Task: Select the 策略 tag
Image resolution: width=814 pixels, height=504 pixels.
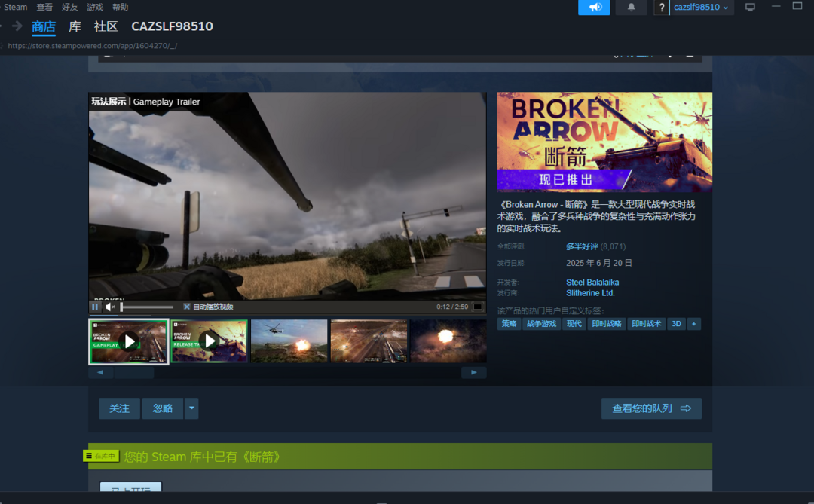Action: click(x=509, y=324)
